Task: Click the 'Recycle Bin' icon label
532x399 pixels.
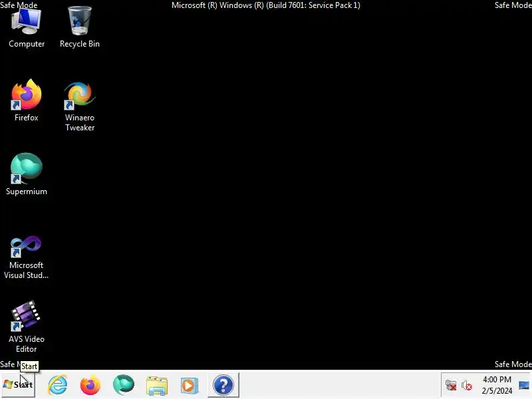Action: 80,44
